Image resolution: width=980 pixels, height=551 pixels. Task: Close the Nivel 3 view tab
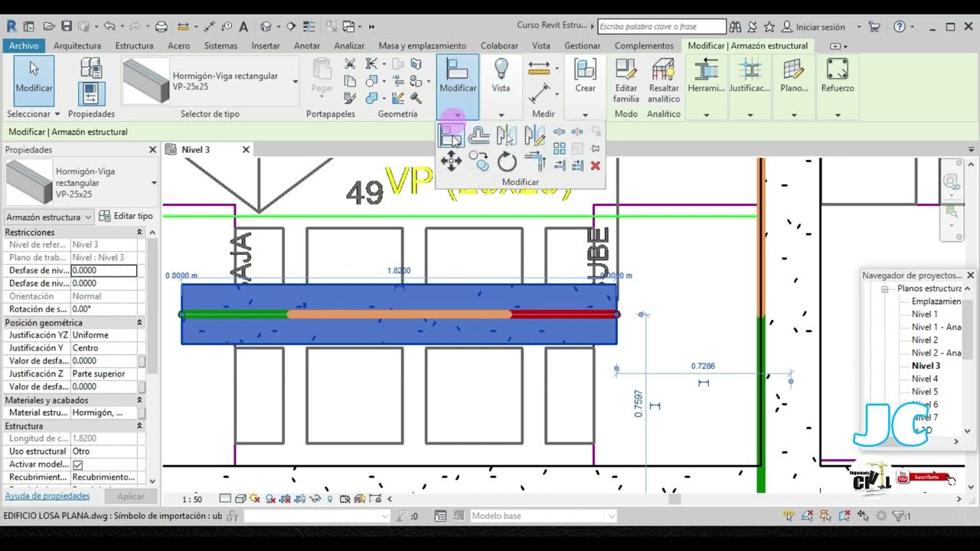246,149
